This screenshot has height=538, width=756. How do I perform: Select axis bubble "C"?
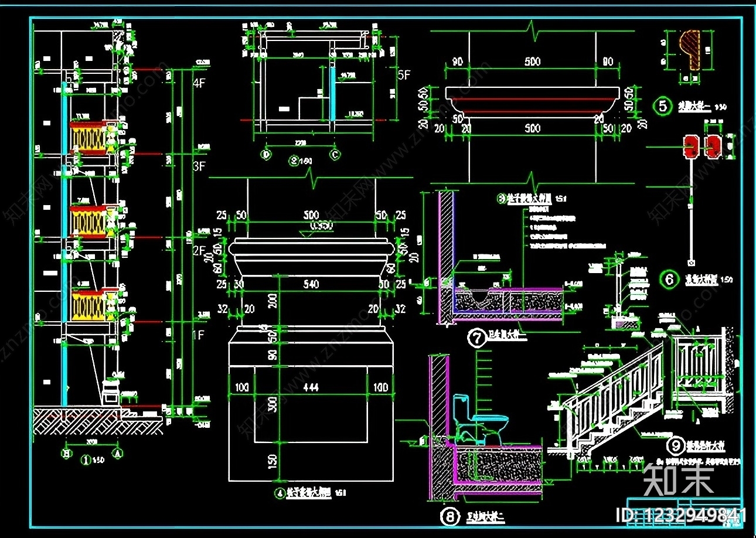[x=335, y=155]
